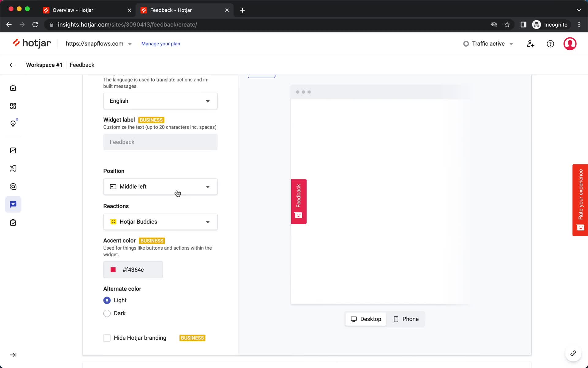Expand the English language dropdown
Screen dimensions: 588x368
coord(160,101)
